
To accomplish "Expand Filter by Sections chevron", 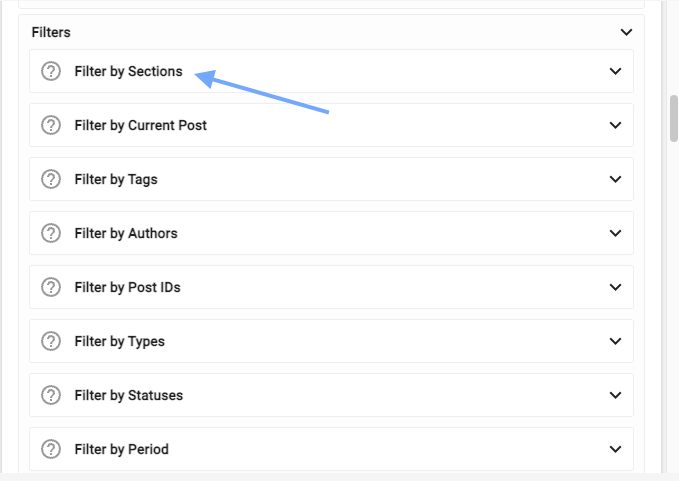I will click(615, 72).
